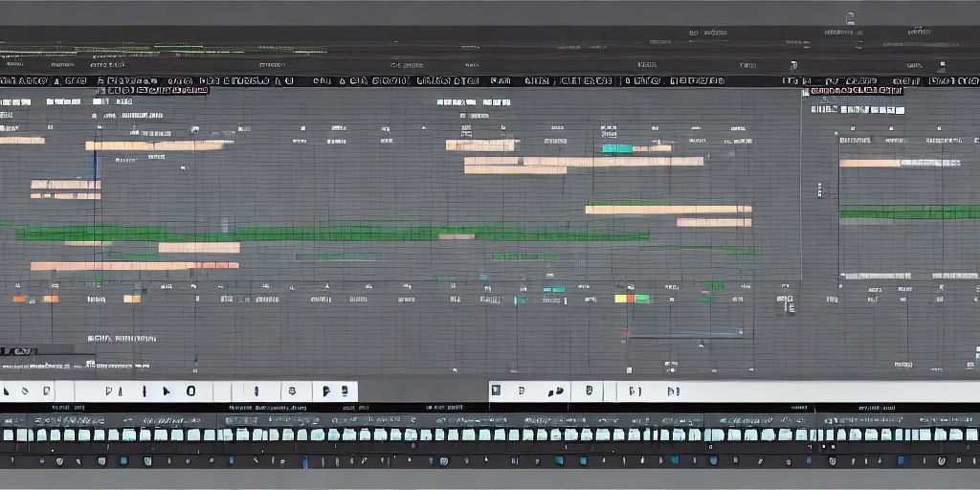Click the yellow-red-green marker block

pos(632,299)
